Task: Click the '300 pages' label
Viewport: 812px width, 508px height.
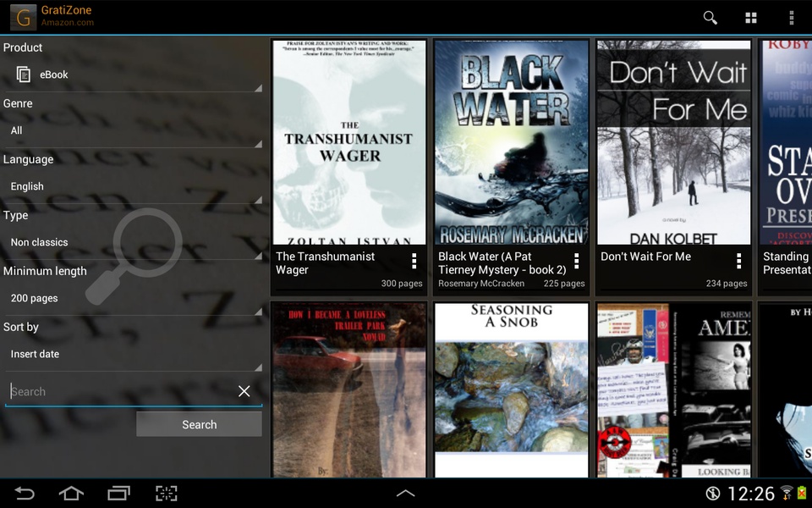Action: tap(402, 284)
